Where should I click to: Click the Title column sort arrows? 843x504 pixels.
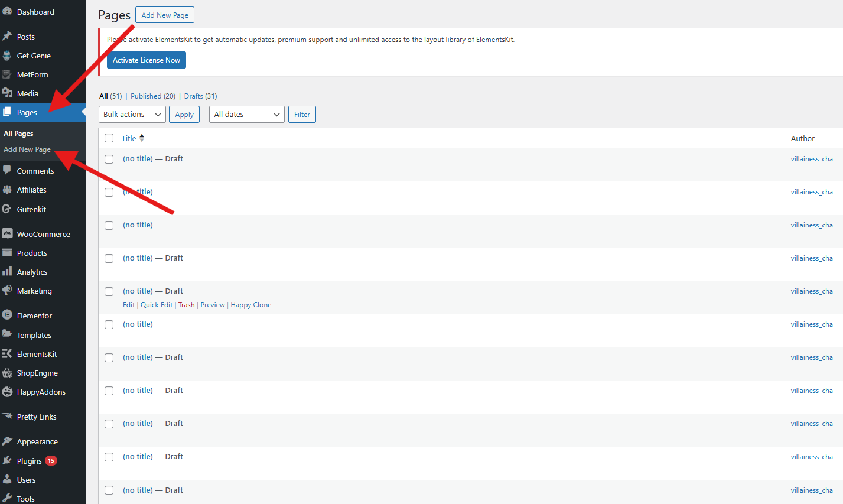pos(142,138)
